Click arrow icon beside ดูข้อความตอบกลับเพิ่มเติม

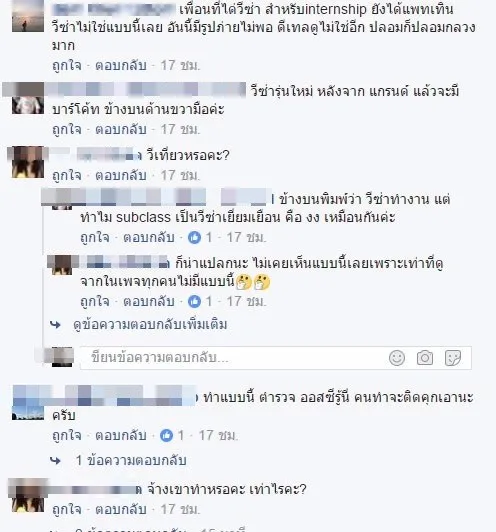coord(55,325)
